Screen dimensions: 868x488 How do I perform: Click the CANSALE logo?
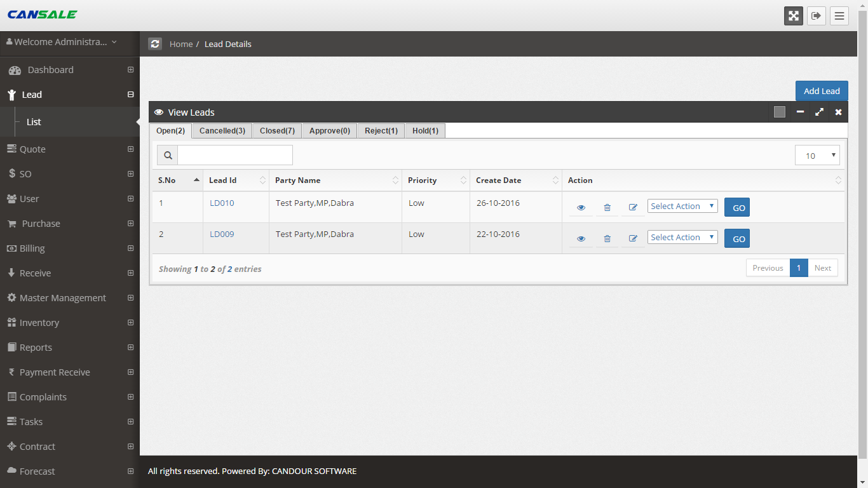[x=42, y=14]
